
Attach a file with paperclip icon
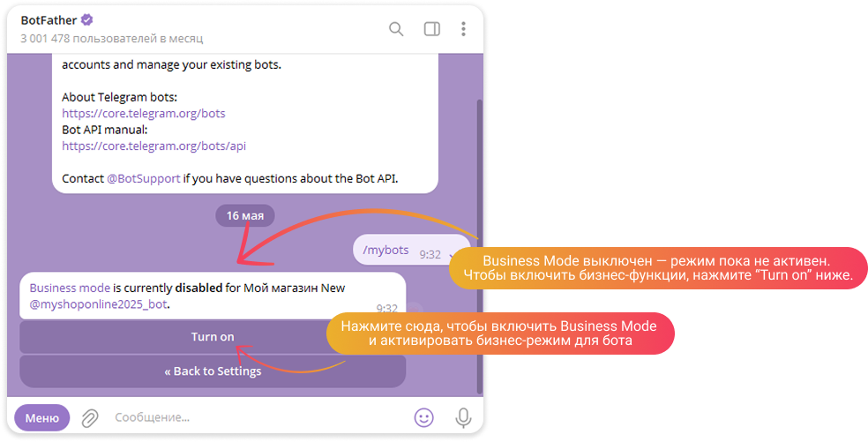point(90,417)
